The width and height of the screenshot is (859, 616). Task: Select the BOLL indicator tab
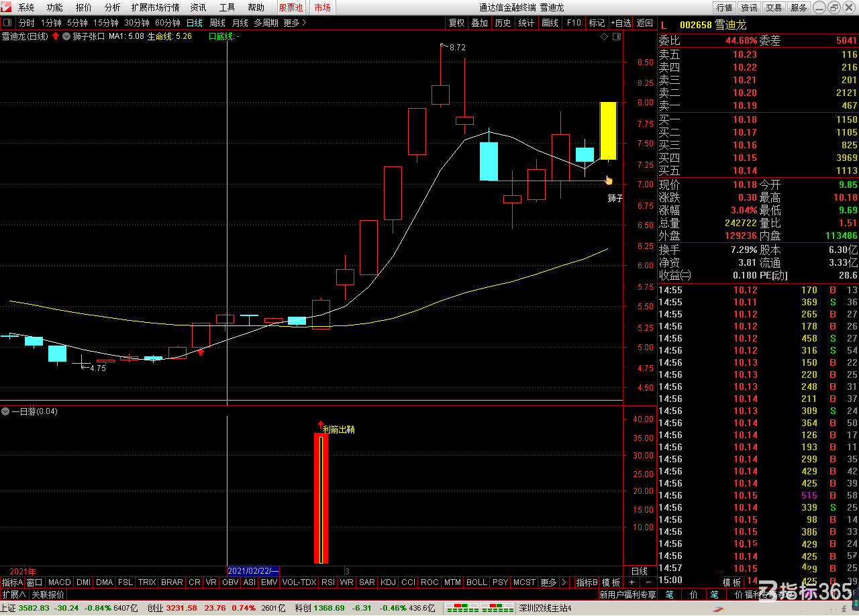click(x=476, y=582)
